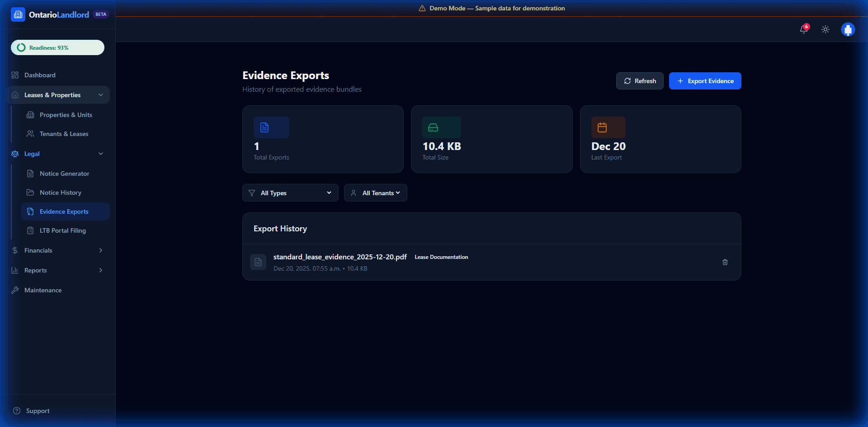Delete the standard_lease_evidence export via trash icon

(x=725, y=262)
